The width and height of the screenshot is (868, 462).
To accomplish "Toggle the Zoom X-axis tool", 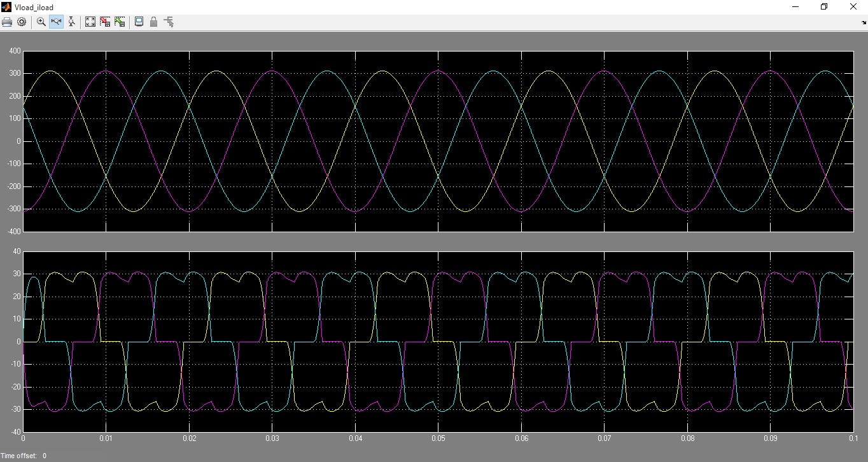I will click(x=56, y=22).
